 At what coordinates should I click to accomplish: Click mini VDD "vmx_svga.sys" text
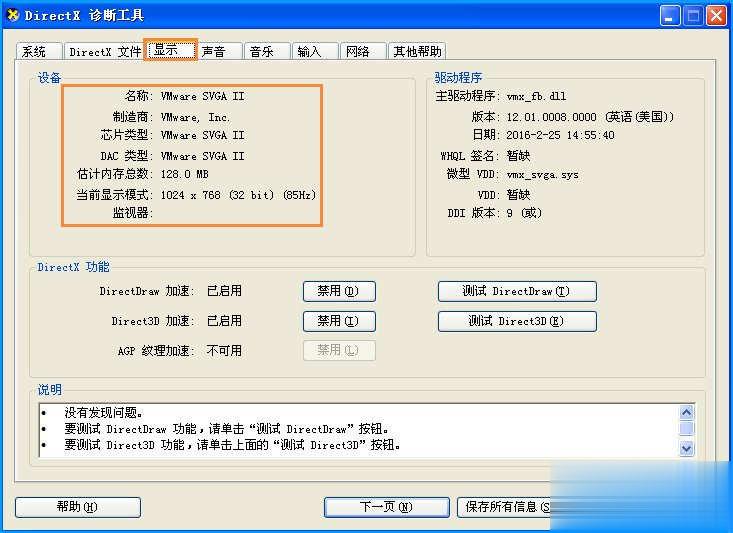542,175
